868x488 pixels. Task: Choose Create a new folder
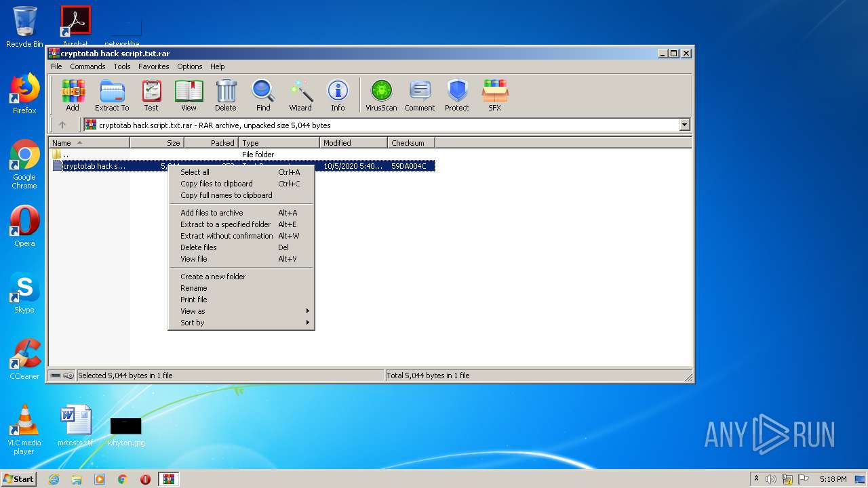241,277
